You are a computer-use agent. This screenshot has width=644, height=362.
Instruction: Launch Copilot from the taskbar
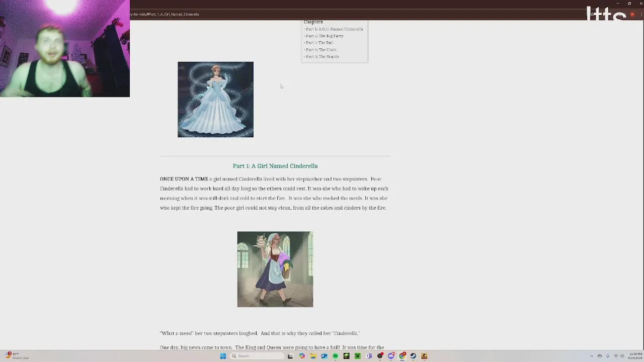tap(302, 356)
